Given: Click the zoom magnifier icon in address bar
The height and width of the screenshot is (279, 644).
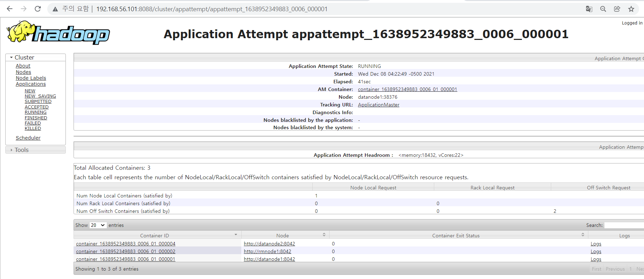Looking at the screenshot, I should (x=603, y=9).
